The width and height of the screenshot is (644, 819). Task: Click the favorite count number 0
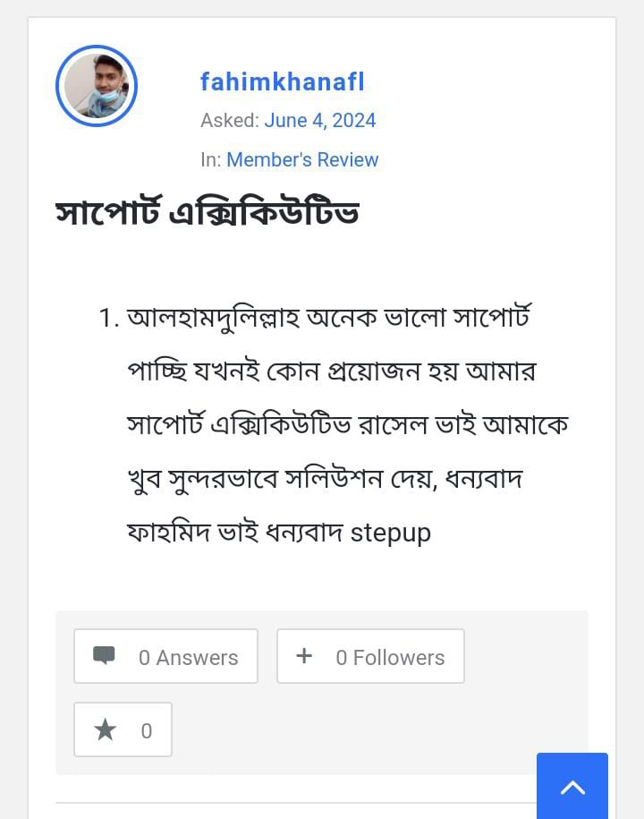[147, 731]
